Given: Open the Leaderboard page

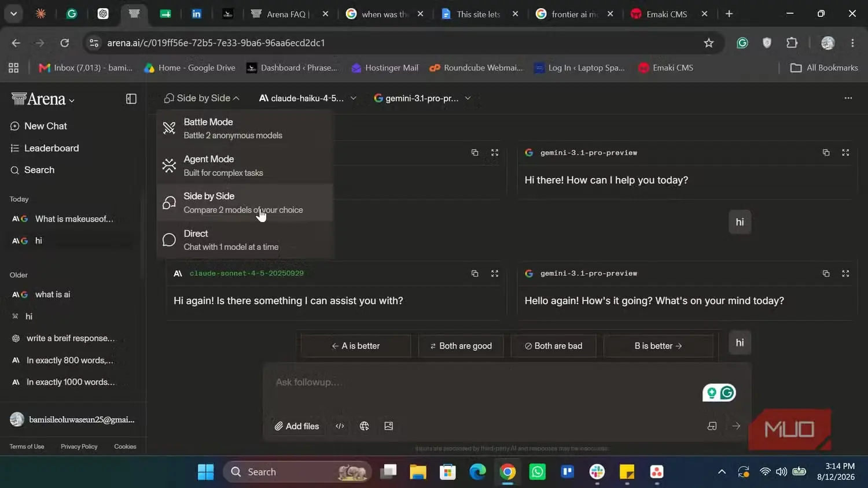Looking at the screenshot, I should pos(45,148).
